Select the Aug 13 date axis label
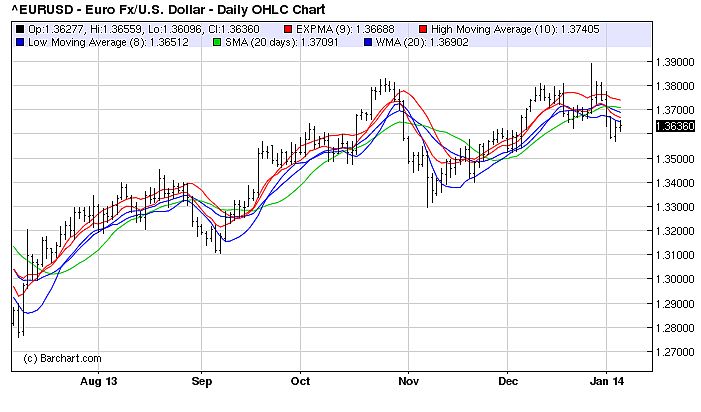Screen dimensions: 701x412 tap(93, 382)
